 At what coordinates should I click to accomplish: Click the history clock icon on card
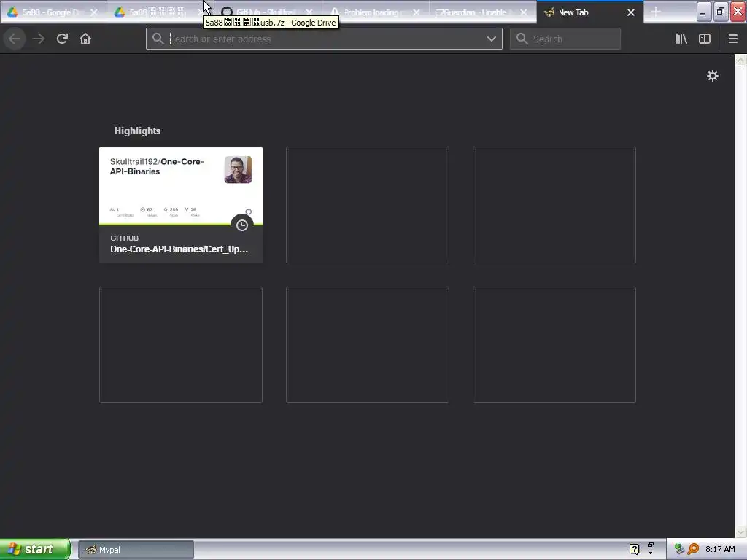tap(242, 225)
